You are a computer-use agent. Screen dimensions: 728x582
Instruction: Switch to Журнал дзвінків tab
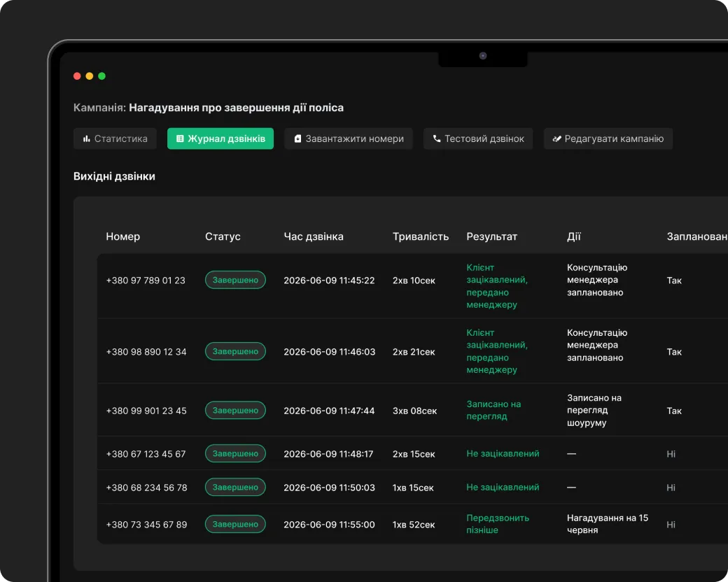tap(220, 139)
